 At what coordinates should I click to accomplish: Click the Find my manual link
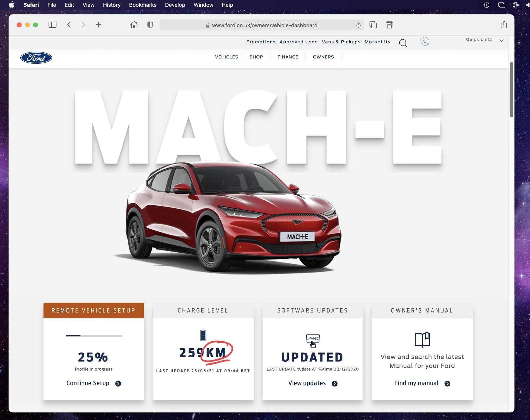[416, 383]
